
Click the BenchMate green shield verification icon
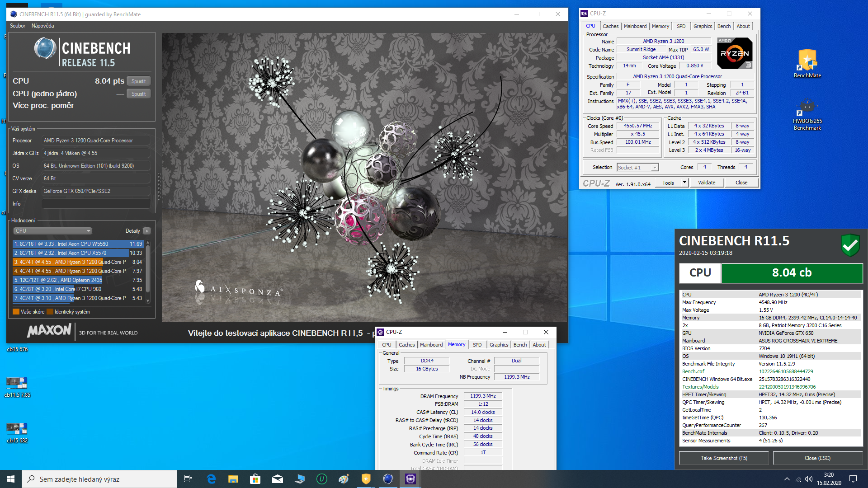click(850, 245)
